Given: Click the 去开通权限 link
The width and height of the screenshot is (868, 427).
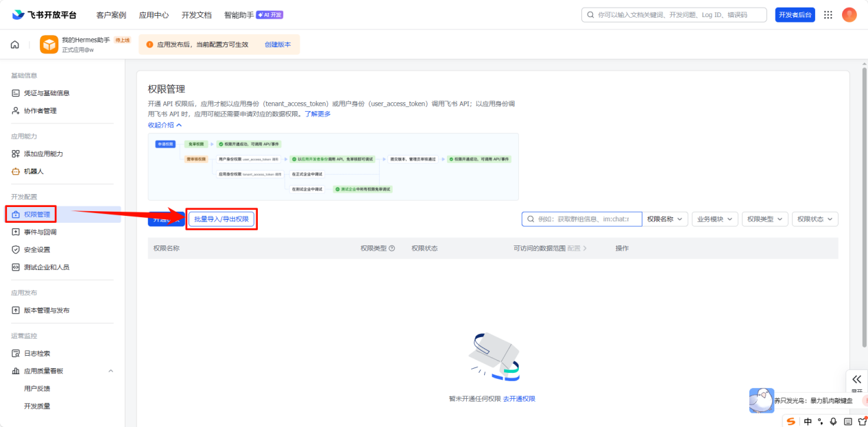Looking at the screenshot, I should click(519, 398).
